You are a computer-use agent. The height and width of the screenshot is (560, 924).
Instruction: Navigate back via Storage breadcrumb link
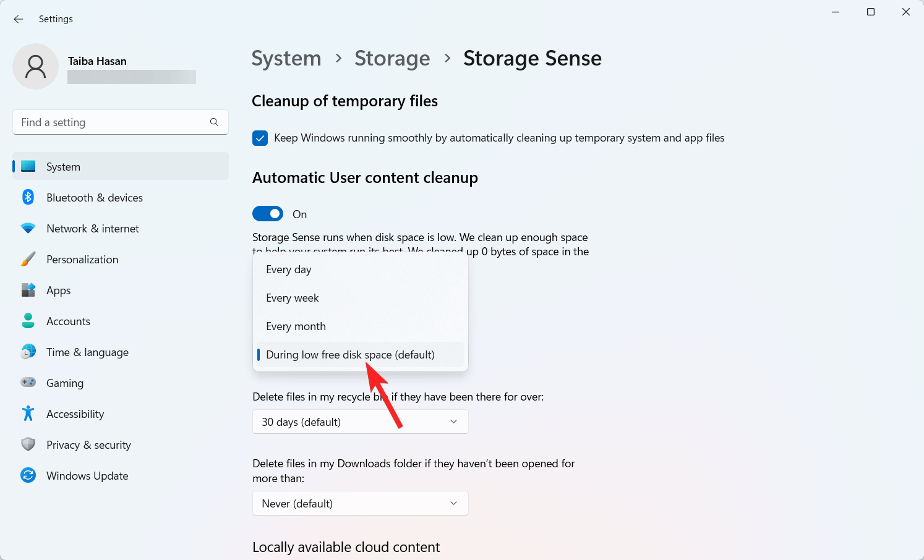[391, 57]
